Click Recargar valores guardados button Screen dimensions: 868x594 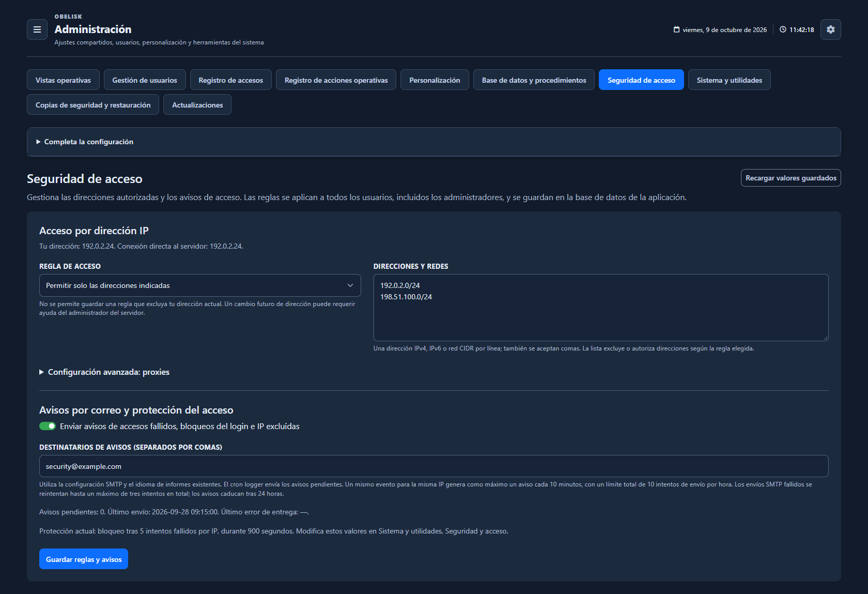[x=791, y=178]
